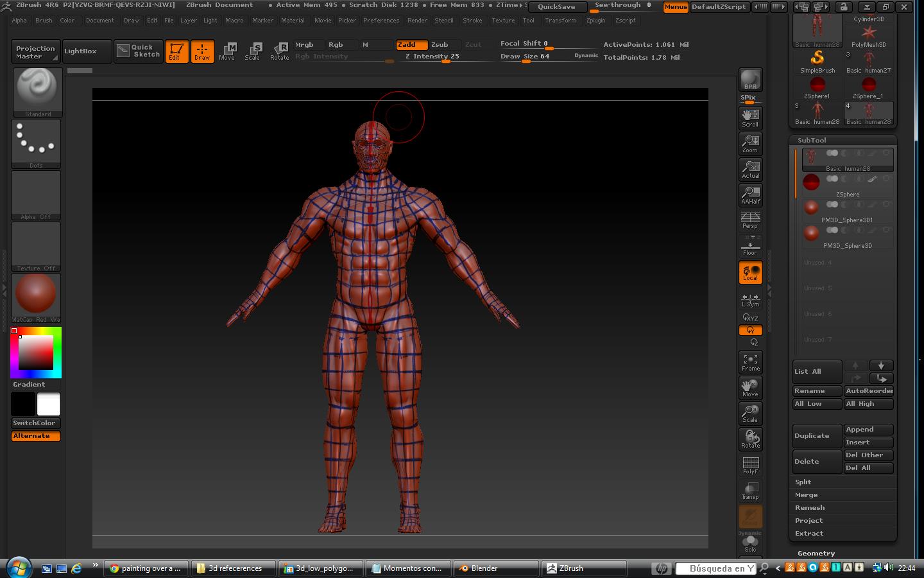Click the Duplicate subtool button

click(x=817, y=436)
